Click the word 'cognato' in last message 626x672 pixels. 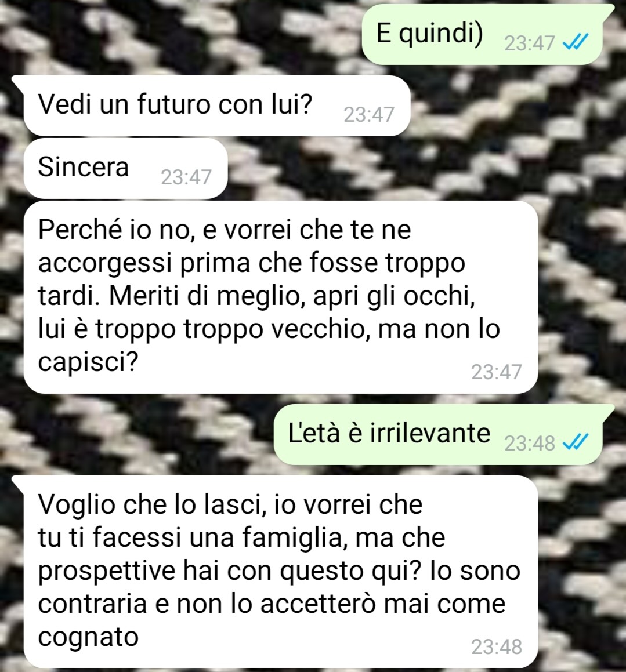click(88, 637)
